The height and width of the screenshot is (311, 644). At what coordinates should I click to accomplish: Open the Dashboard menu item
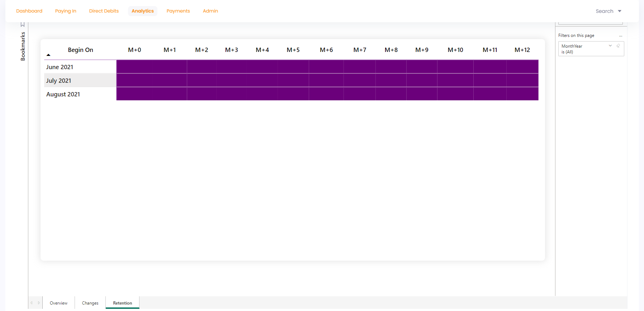pos(29,11)
